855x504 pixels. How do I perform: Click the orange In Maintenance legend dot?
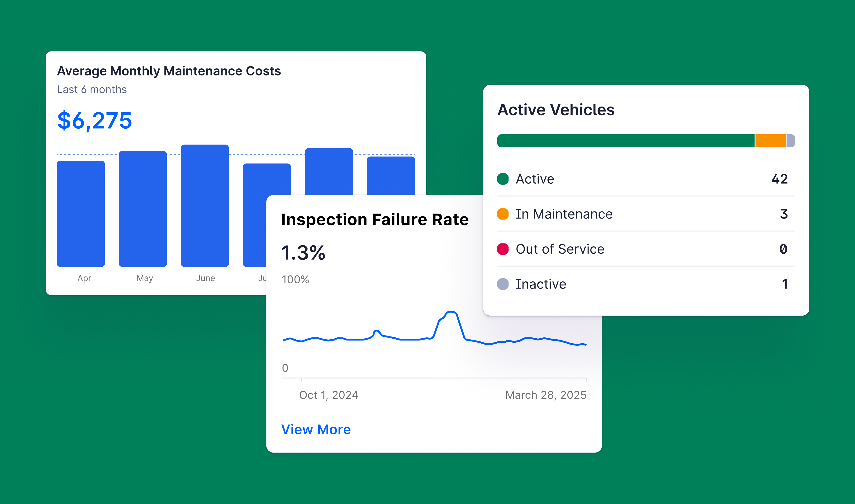pos(503,214)
